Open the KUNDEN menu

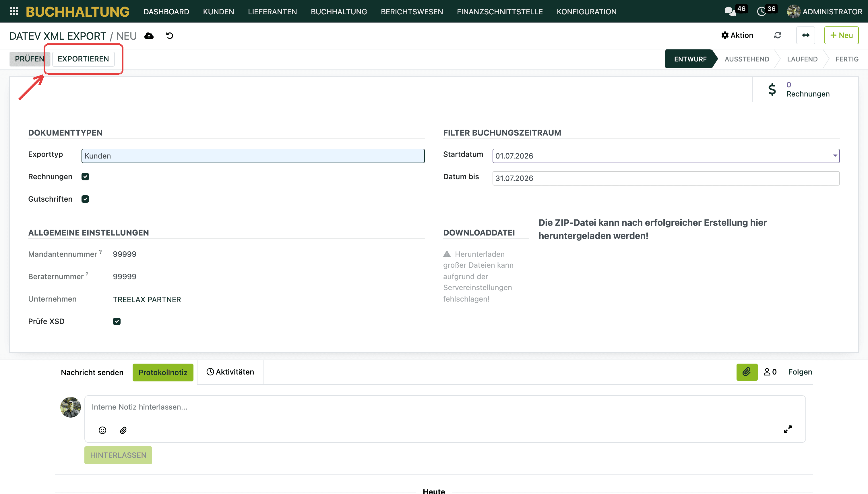coord(219,11)
